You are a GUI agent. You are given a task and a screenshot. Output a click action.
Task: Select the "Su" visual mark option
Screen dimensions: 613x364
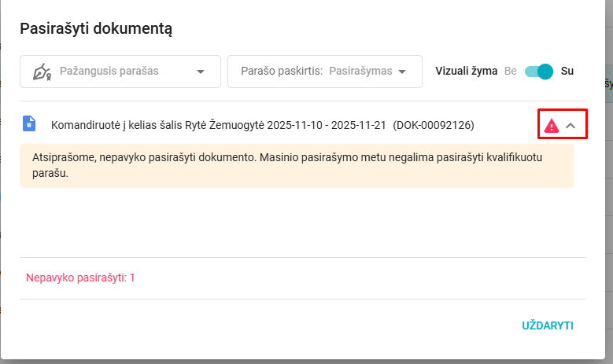[567, 72]
